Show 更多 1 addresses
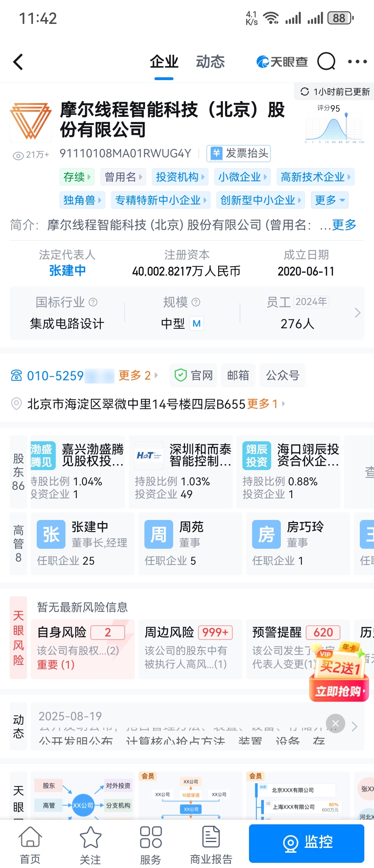The image size is (374, 868). [x=266, y=404]
